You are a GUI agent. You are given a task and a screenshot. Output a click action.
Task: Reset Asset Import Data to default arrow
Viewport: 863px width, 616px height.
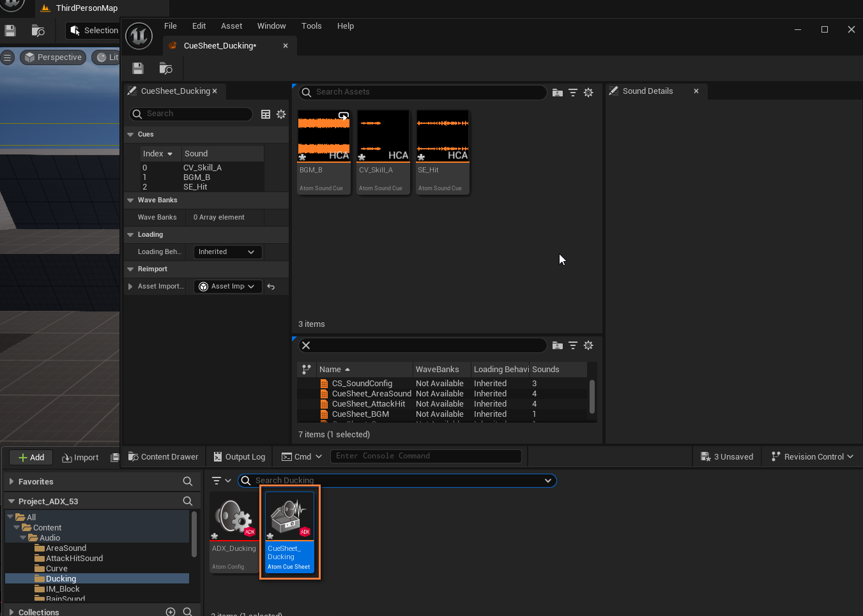pyautogui.click(x=271, y=287)
